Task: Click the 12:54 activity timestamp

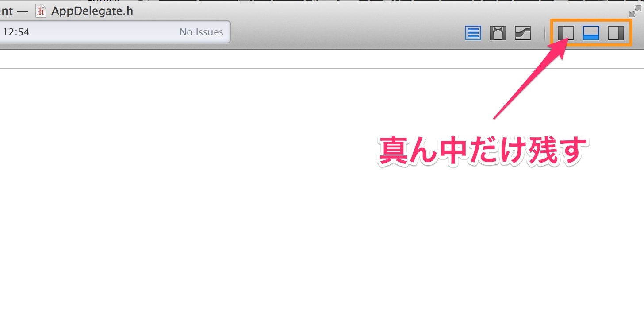Action: pyautogui.click(x=16, y=32)
